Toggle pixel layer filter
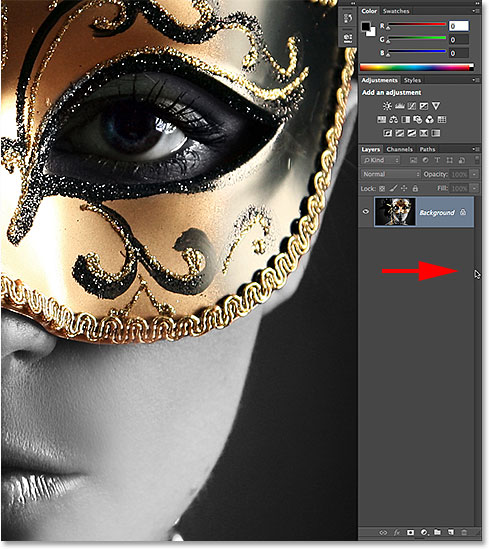489x549 pixels. tap(413, 160)
